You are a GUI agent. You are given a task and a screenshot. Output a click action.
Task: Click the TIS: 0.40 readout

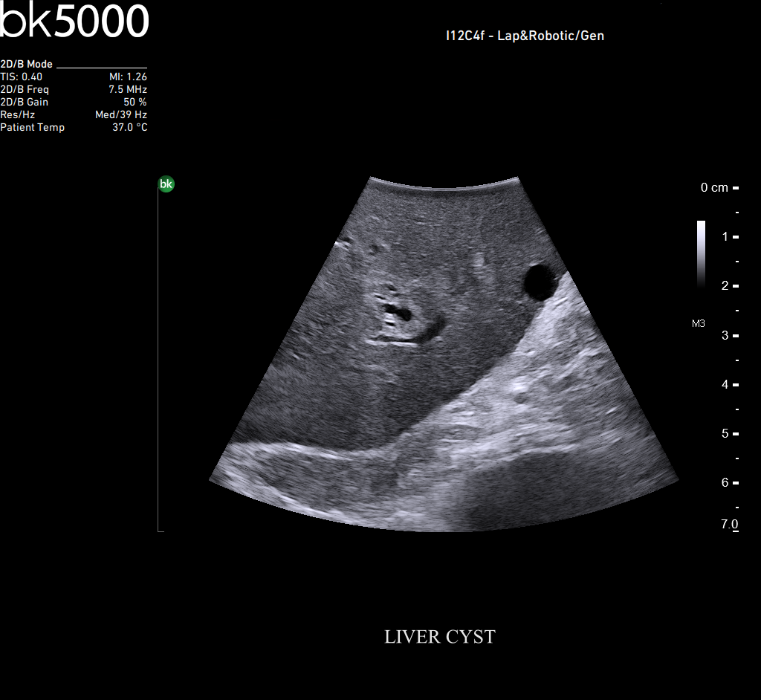click(x=22, y=77)
